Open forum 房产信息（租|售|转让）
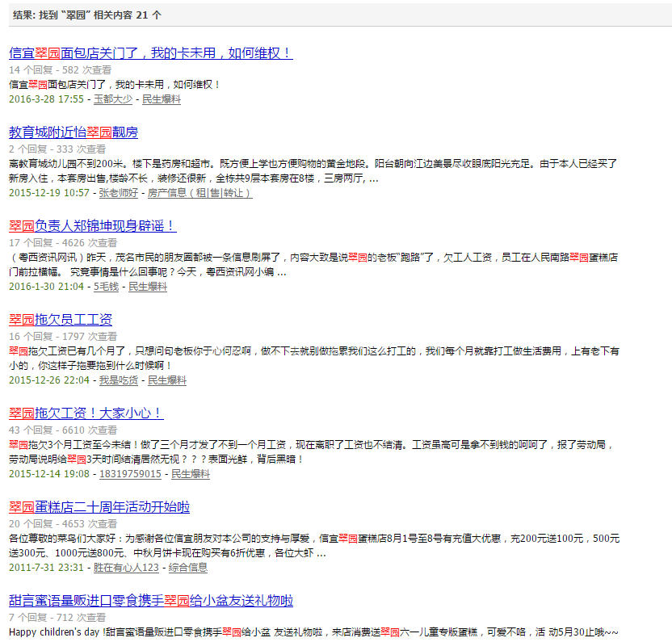672x642 pixels. tap(200, 193)
